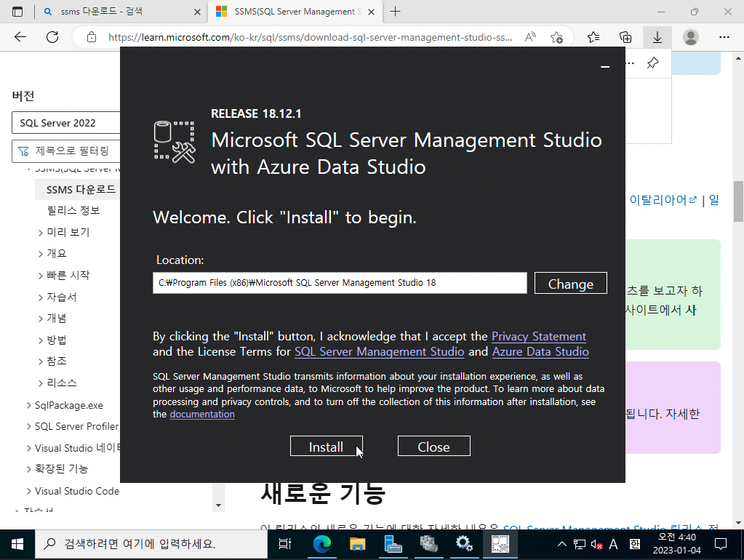Close the SSMS(SQL Server Management tab

(x=372, y=12)
